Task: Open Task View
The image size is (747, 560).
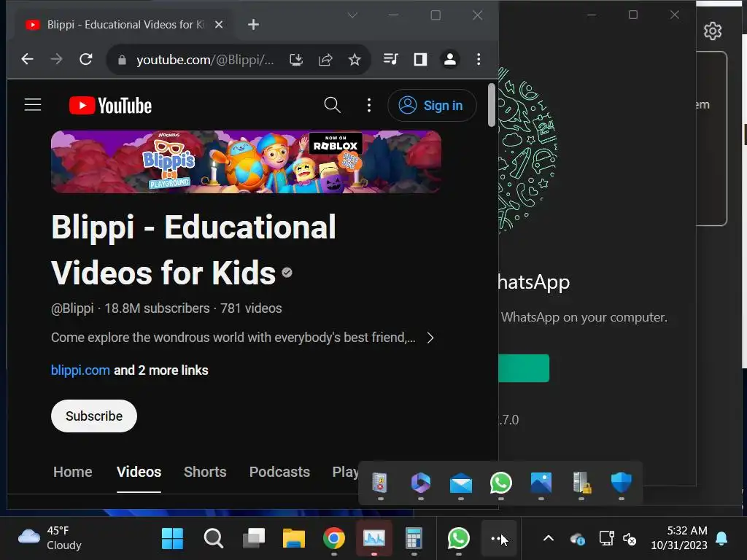Action: coord(254,539)
